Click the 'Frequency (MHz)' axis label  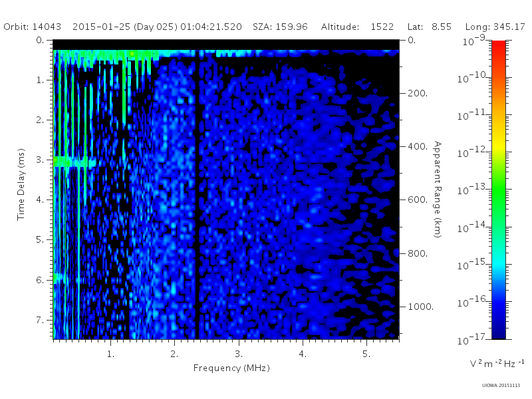[x=231, y=368]
